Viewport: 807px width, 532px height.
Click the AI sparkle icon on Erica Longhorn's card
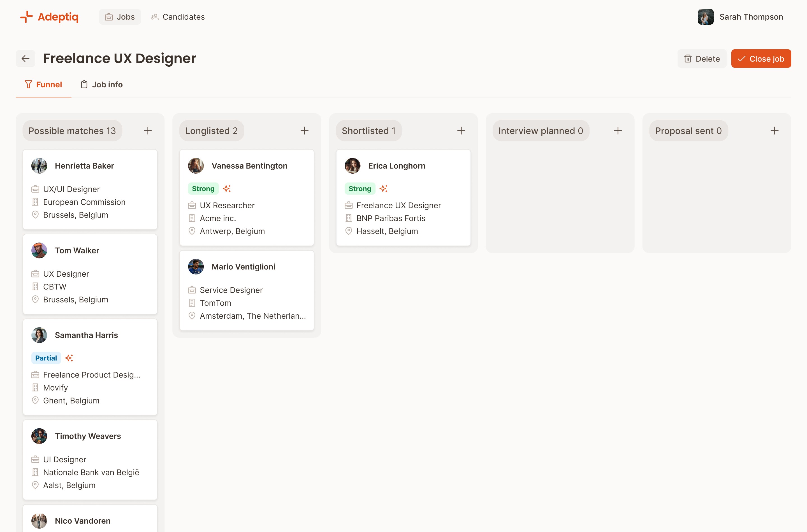384,188
